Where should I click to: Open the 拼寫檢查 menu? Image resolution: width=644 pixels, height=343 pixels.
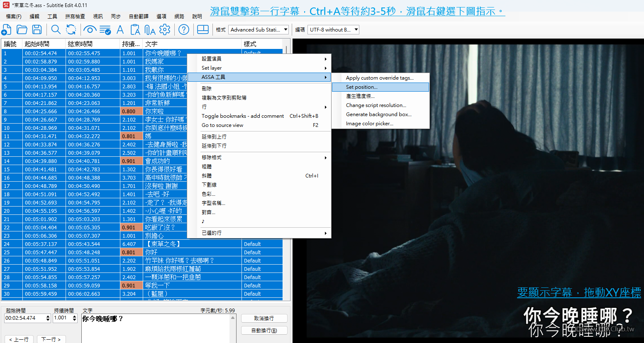(x=75, y=17)
